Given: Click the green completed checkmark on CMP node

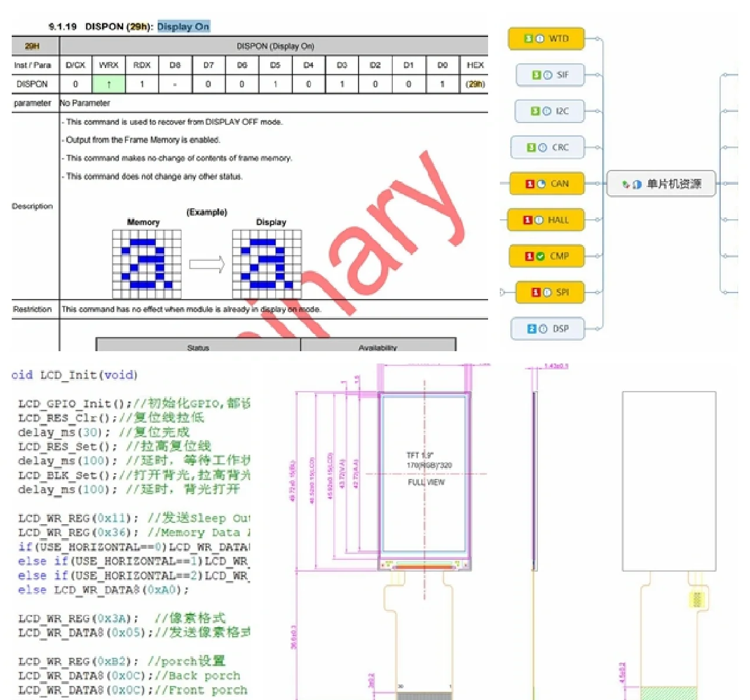Looking at the screenshot, I should [541, 256].
